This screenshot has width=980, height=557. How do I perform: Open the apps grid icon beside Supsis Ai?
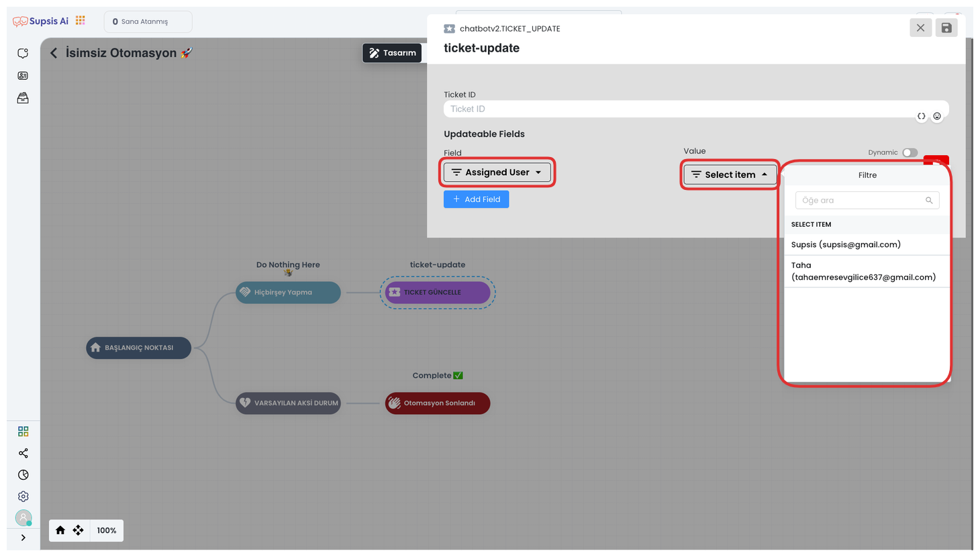tap(81, 21)
